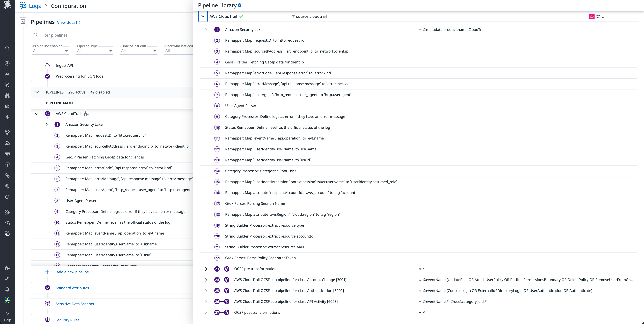Image resolution: width=644 pixels, height=324 pixels.
Task: Open the Cloud Cost dollar-cloud icon
Action: click(7, 143)
